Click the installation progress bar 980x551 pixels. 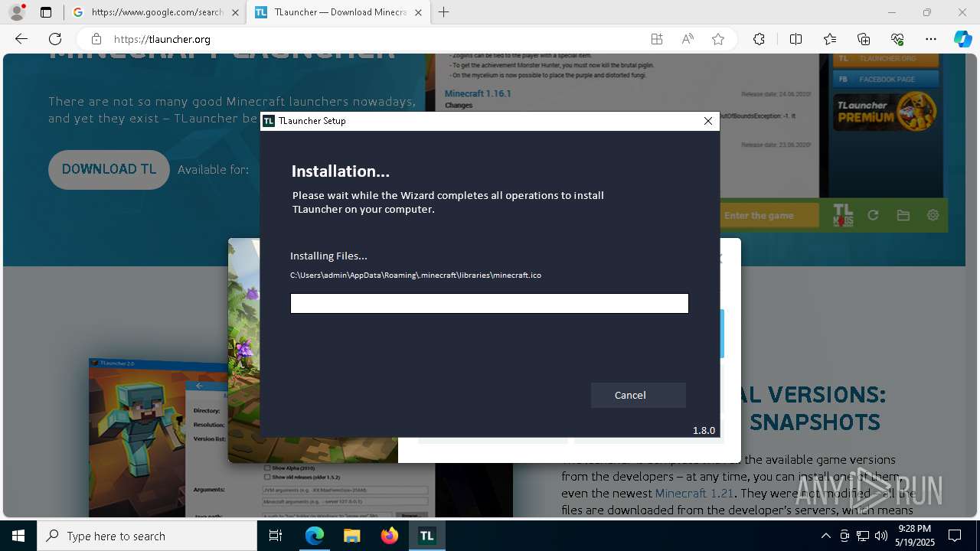[489, 304]
